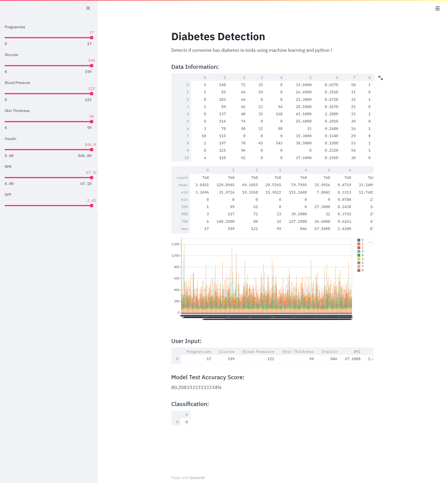The image size is (448, 483).
Task: Click the 'max' row label in statistics table
Action: (x=184, y=229)
